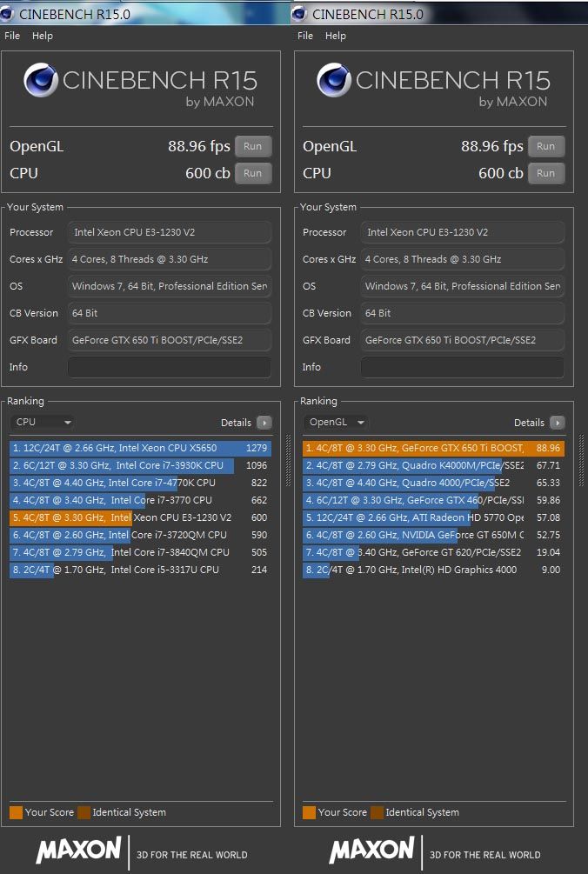Grab panel resize handle beside left ranking
588x874 pixels.
[x=288, y=460]
